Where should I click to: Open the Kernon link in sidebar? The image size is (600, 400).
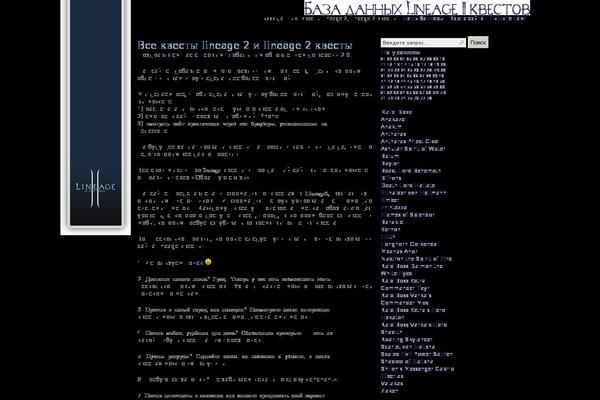tap(390, 230)
